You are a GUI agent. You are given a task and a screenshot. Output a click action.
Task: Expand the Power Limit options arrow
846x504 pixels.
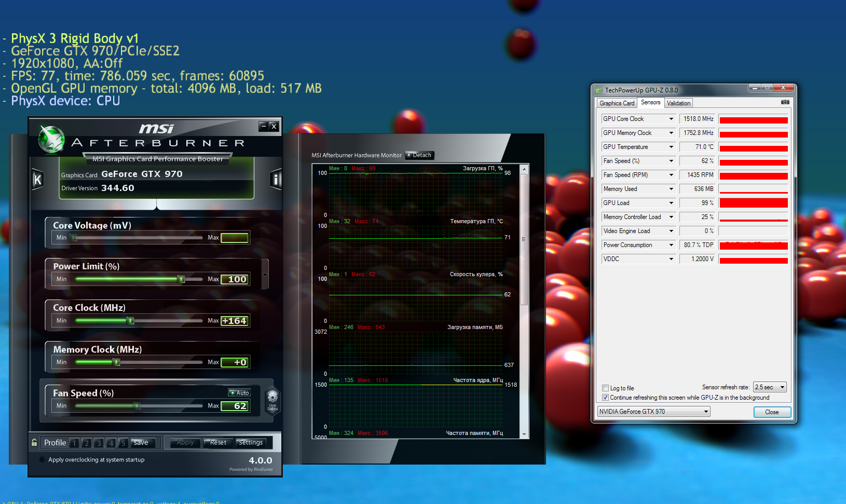[x=265, y=275]
